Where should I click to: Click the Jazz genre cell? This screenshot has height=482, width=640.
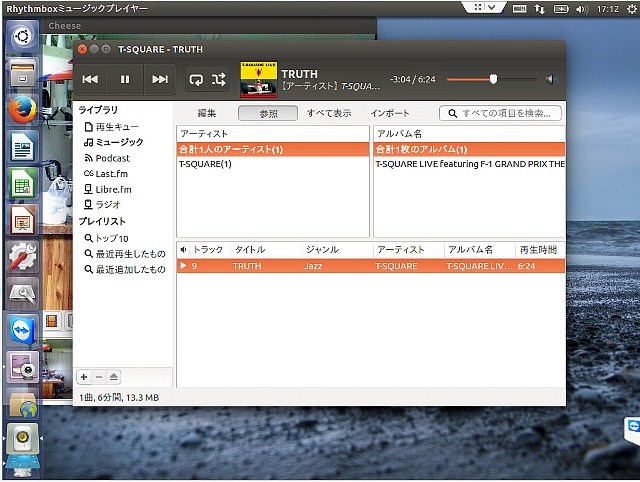pos(313,266)
